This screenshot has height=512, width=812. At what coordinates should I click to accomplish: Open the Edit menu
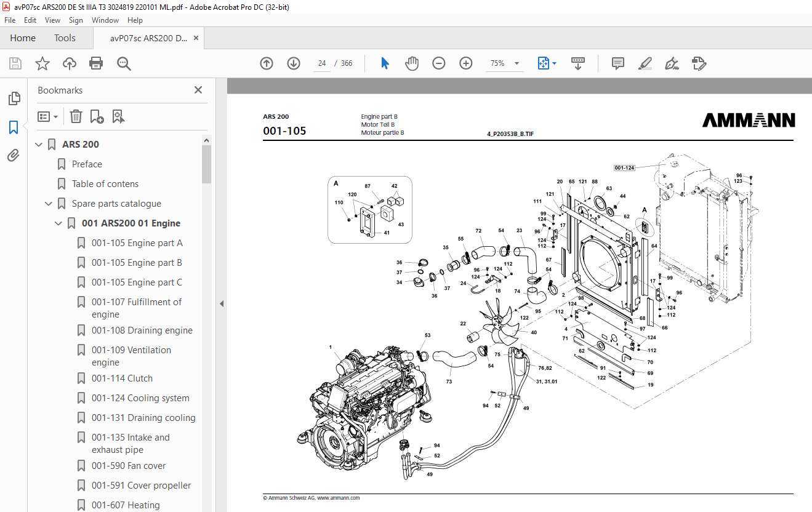[x=30, y=20]
